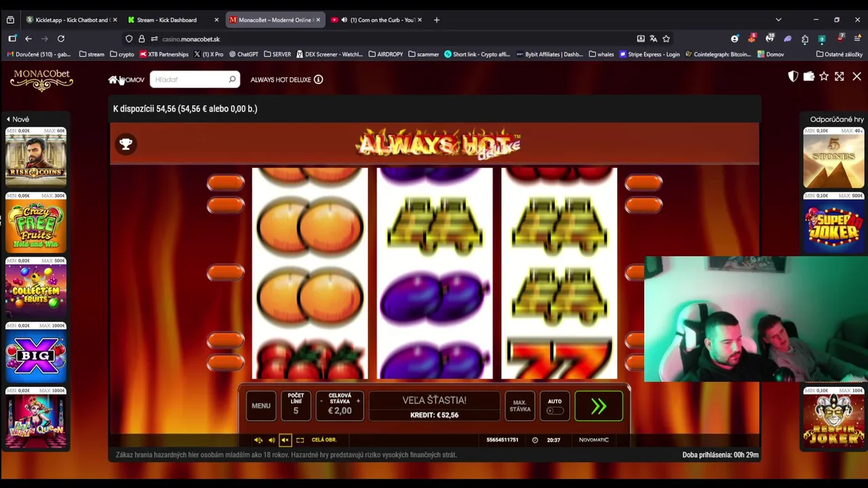Open the whales bookmarks folder
868x488 pixels.
601,54
